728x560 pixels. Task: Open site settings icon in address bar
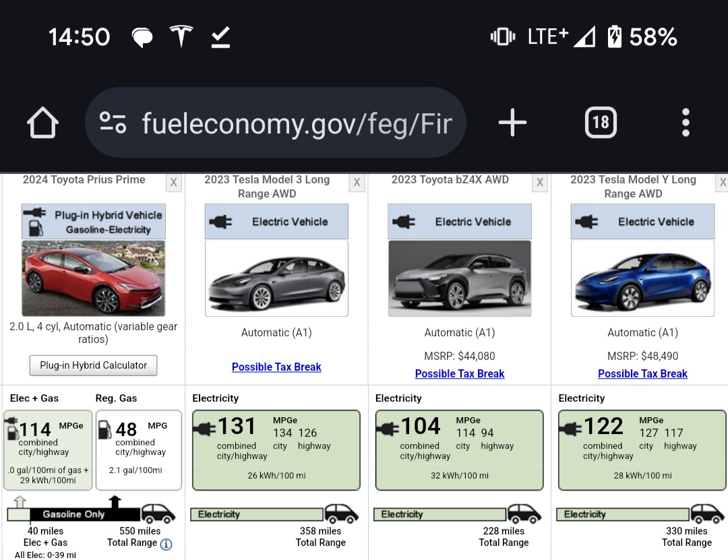(113, 123)
